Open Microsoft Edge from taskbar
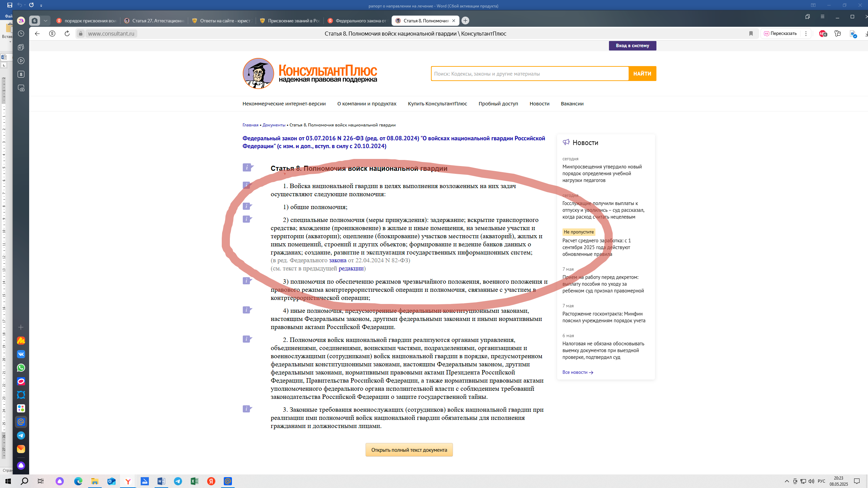 coord(78,481)
